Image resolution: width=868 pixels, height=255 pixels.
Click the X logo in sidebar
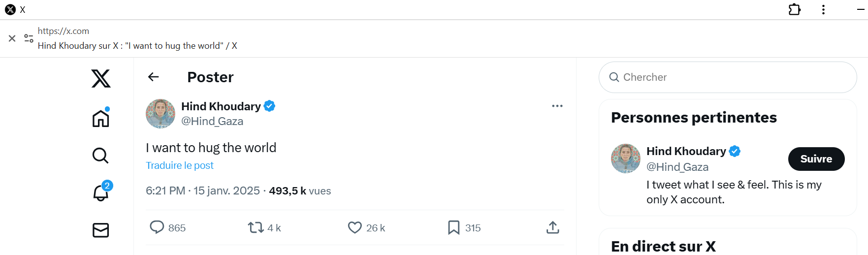coord(101,78)
